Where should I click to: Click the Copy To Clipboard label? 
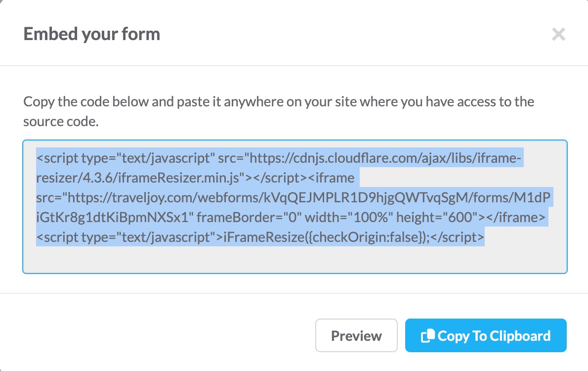494,336
